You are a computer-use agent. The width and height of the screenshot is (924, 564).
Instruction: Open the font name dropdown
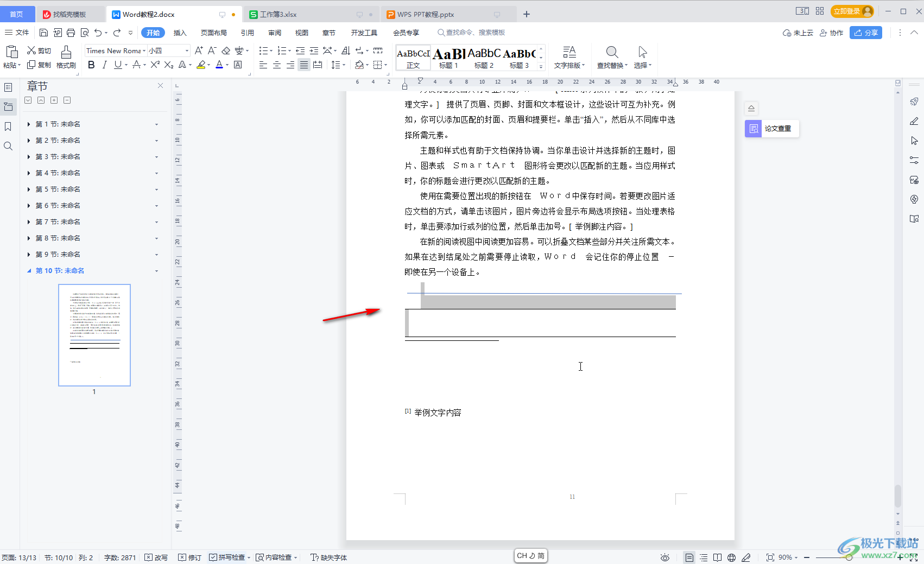coord(144,50)
